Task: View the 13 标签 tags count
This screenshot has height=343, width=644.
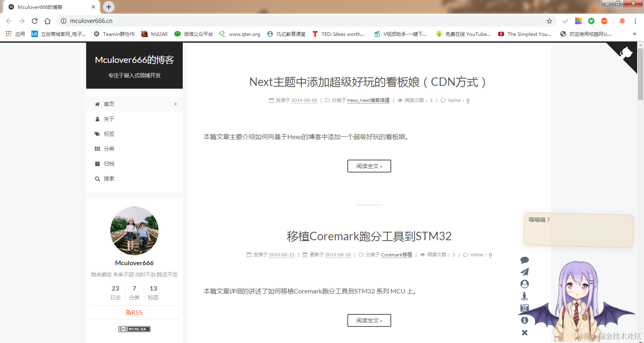Action: 153,293
